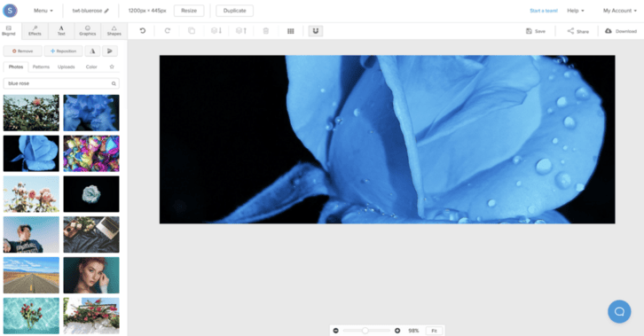Choose the white rose on dark photo

[91, 194]
